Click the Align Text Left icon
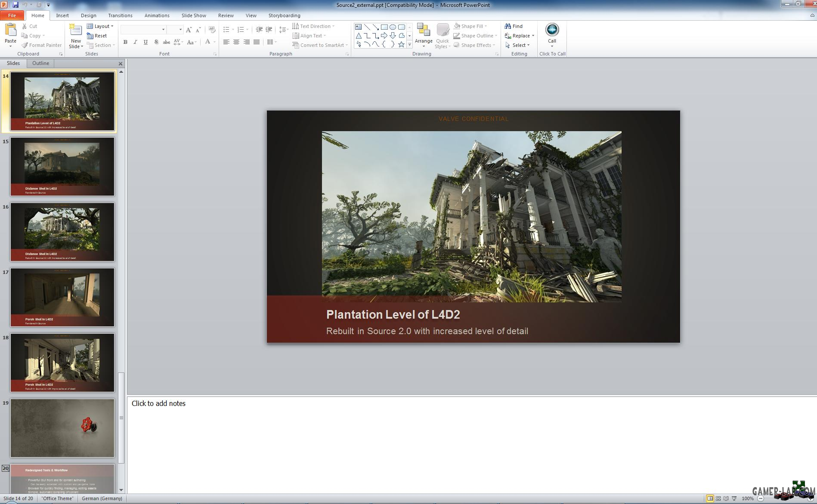817x504 pixels. click(x=226, y=42)
